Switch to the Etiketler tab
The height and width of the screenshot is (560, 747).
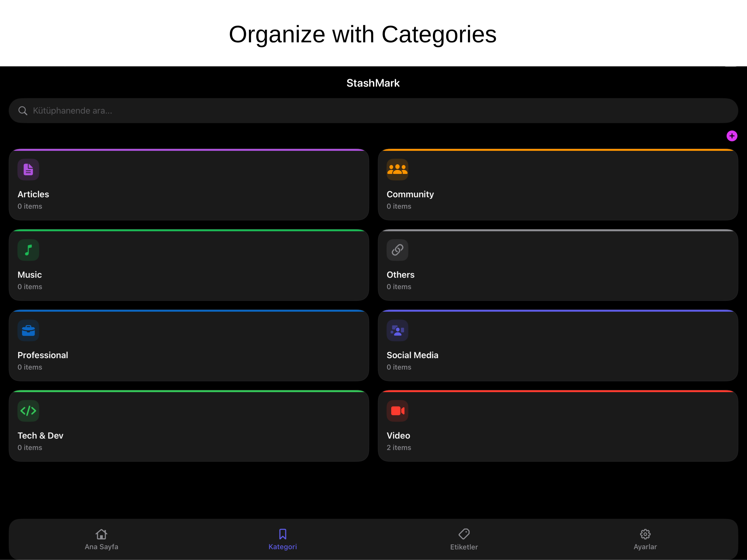pos(464,539)
